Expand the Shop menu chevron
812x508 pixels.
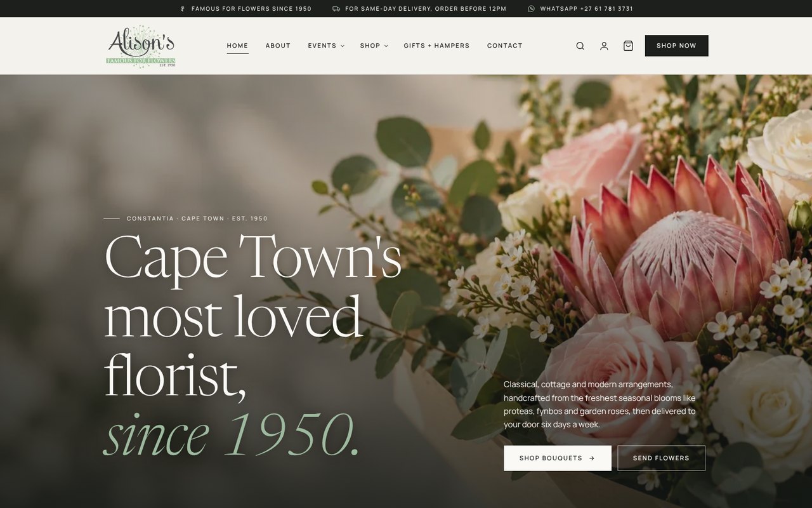[386, 46]
